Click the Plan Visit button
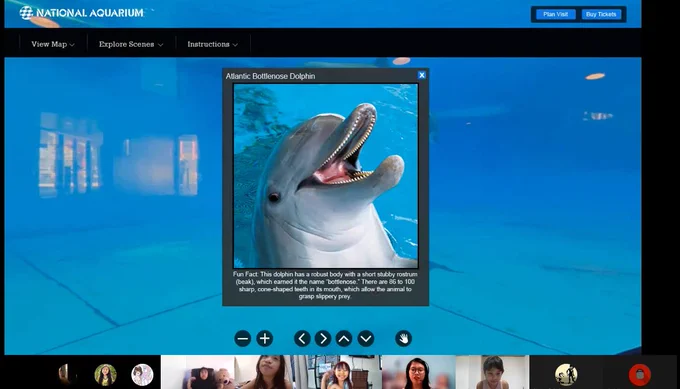Image resolution: width=680 pixels, height=389 pixels. pyautogui.click(x=555, y=14)
